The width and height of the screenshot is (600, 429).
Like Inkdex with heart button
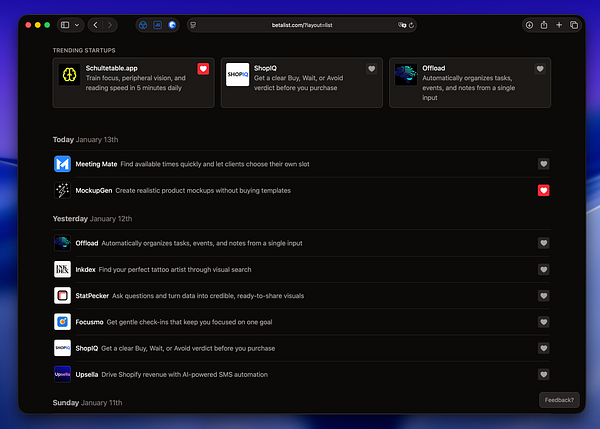click(544, 269)
